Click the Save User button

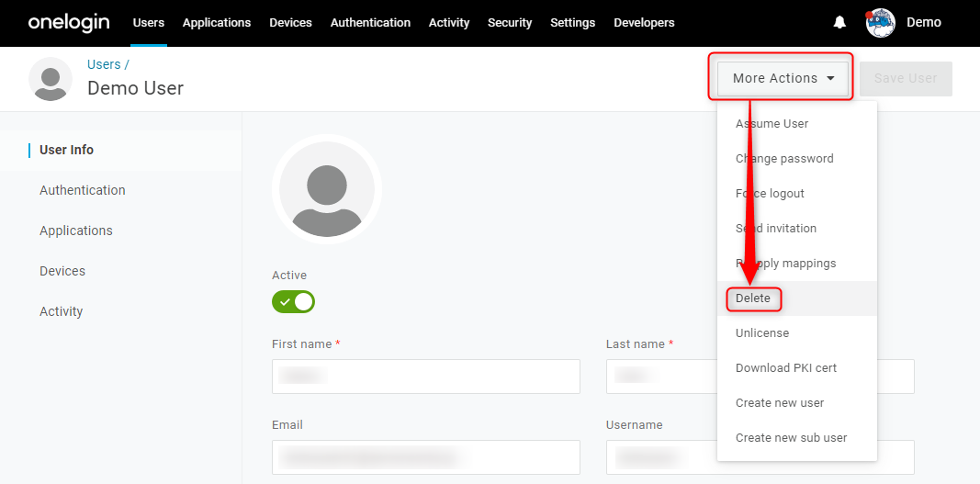click(x=906, y=78)
